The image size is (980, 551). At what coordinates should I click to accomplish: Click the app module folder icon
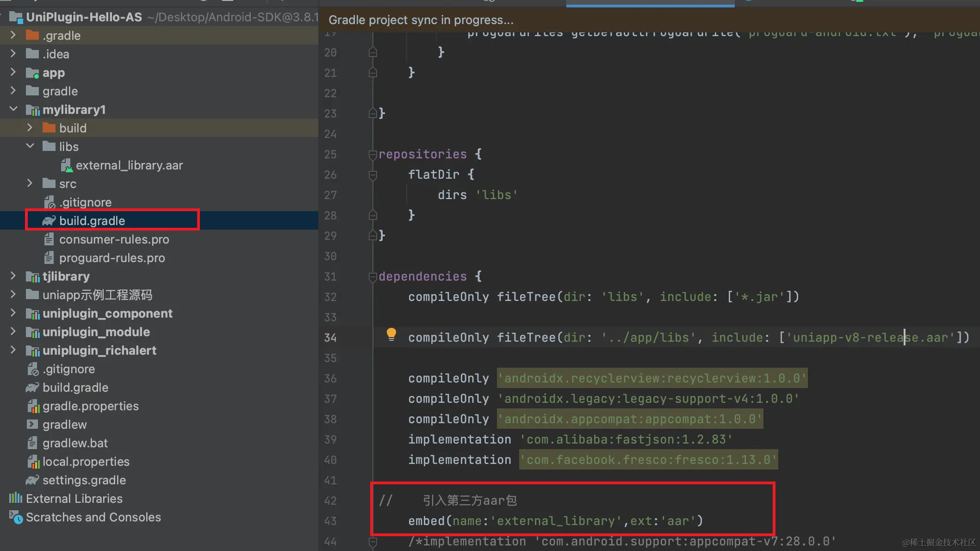pyautogui.click(x=32, y=73)
